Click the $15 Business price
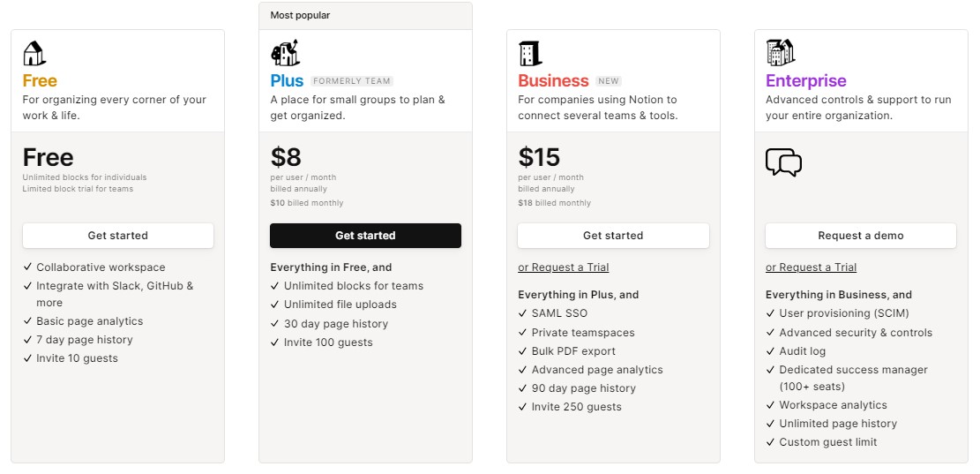 pos(539,158)
